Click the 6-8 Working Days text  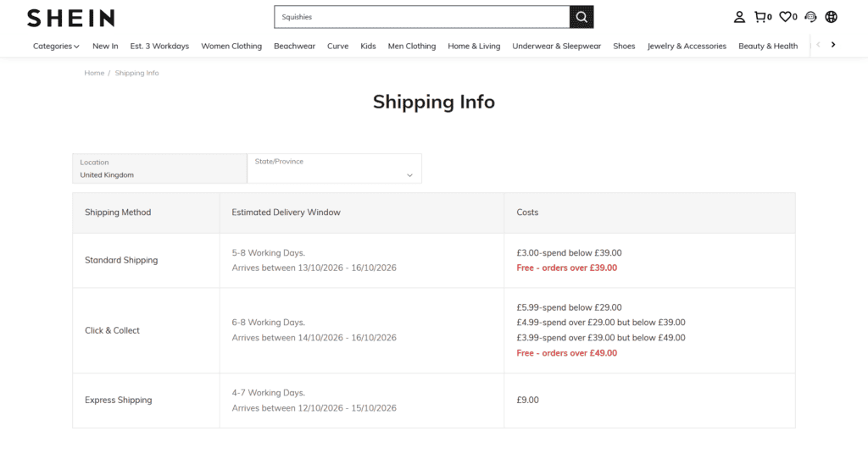click(x=269, y=323)
